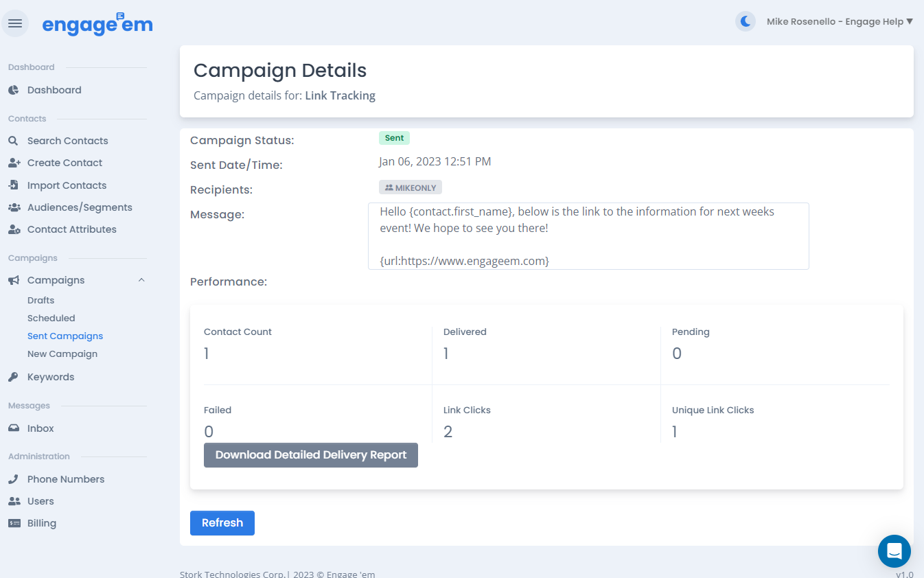The image size is (924, 578).
Task: Open the hamburger sidebar menu
Action: (x=15, y=23)
